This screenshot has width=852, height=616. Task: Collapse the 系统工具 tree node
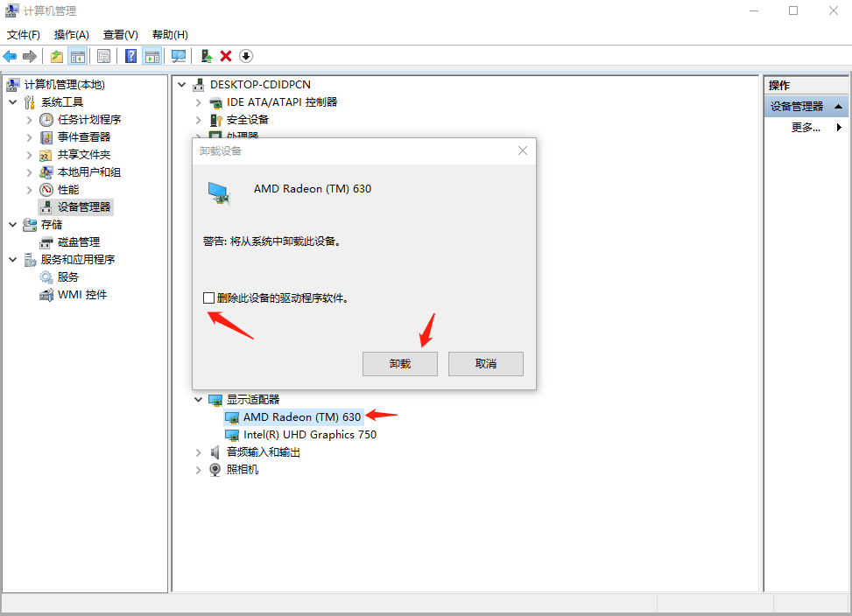tap(13, 102)
